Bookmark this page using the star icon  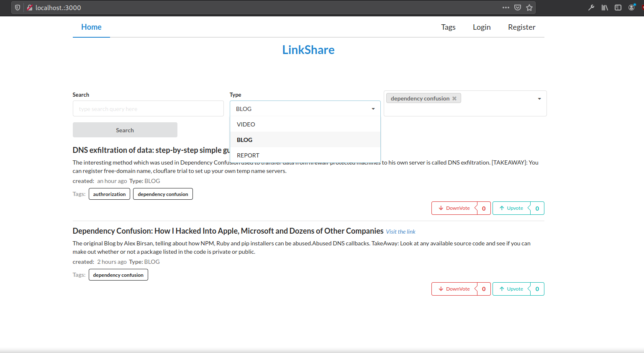(x=529, y=7)
